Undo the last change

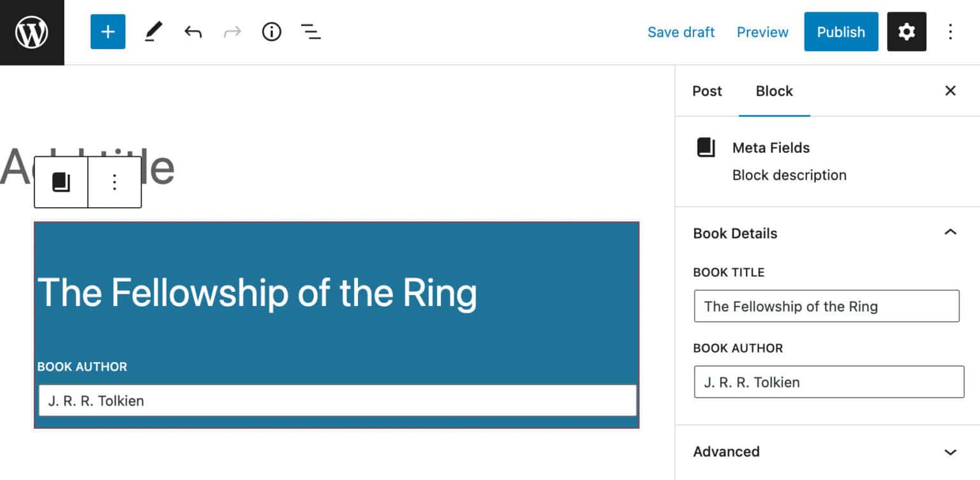(193, 31)
